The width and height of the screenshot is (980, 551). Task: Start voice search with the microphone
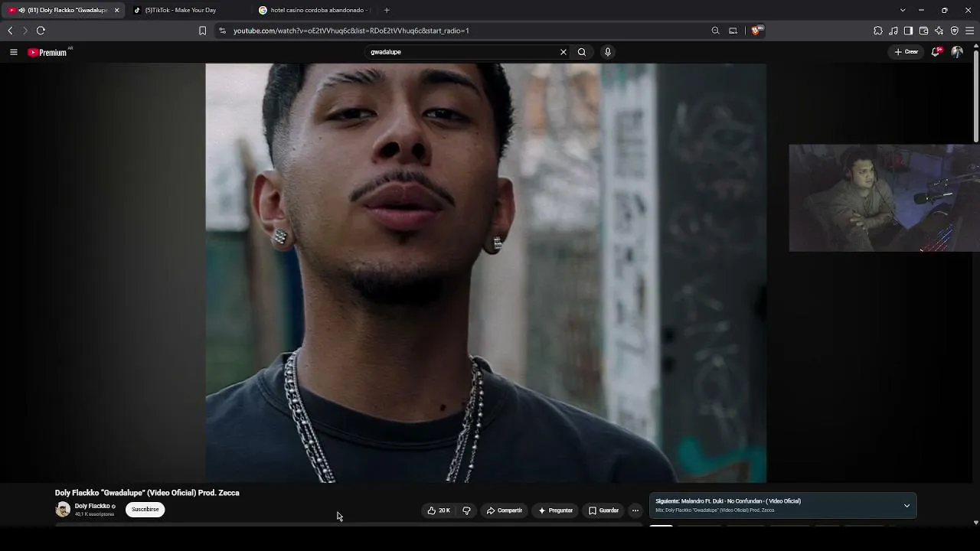click(x=608, y=52)
